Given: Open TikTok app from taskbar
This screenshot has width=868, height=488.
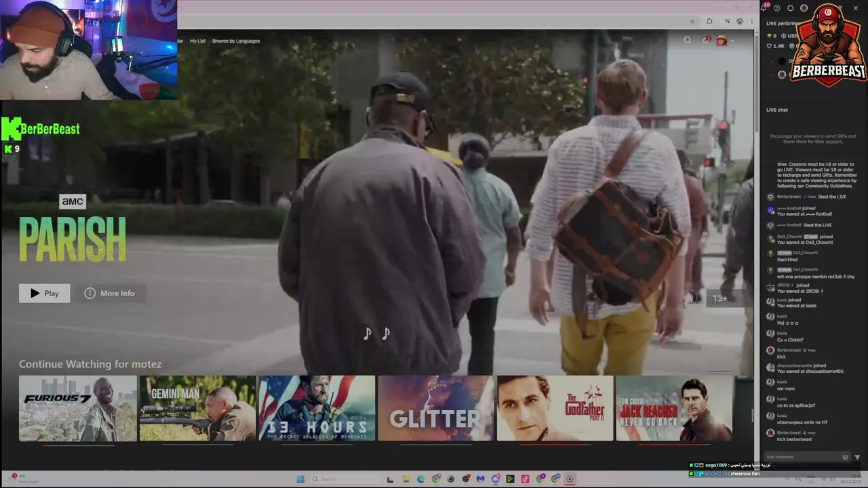Looking at the screenshot, I should click(525, 479).
